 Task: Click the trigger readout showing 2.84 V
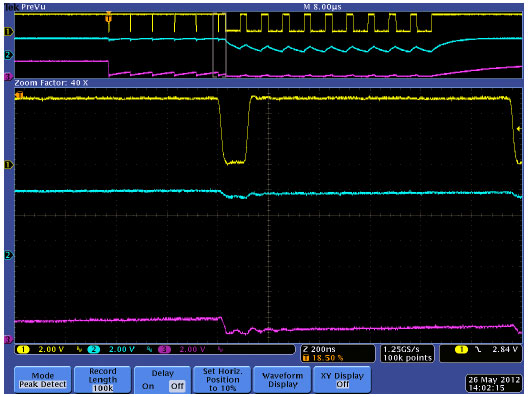tap(481, 353)
